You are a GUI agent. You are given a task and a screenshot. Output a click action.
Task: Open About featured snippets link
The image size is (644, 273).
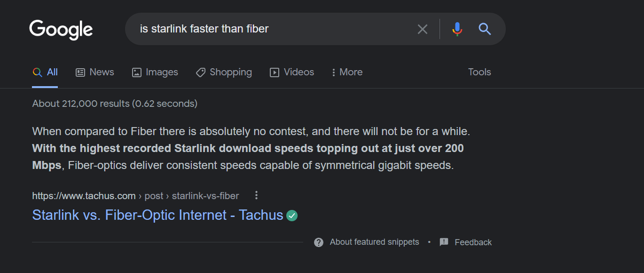(374, 242)
